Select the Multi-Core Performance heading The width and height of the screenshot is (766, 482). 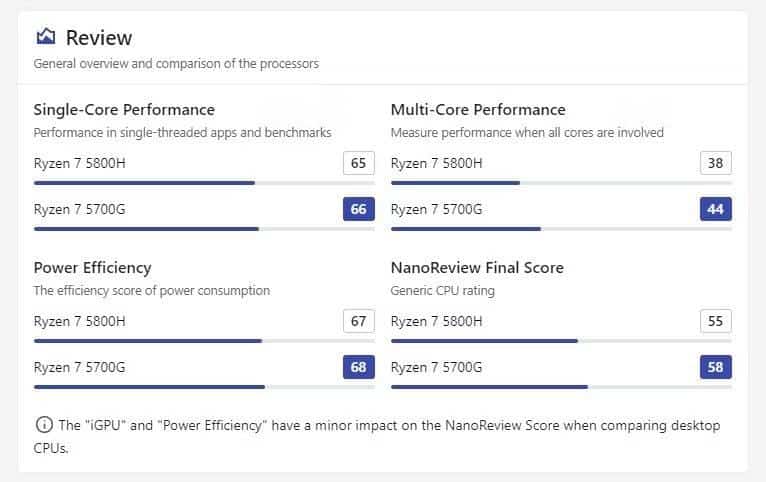coord(478,109)
